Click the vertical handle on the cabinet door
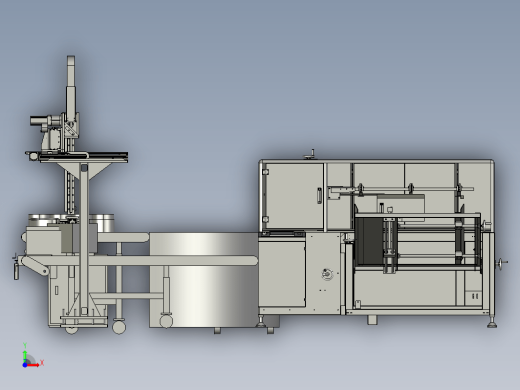The height and width of the screenshot is (390, 520). (319, 195)
